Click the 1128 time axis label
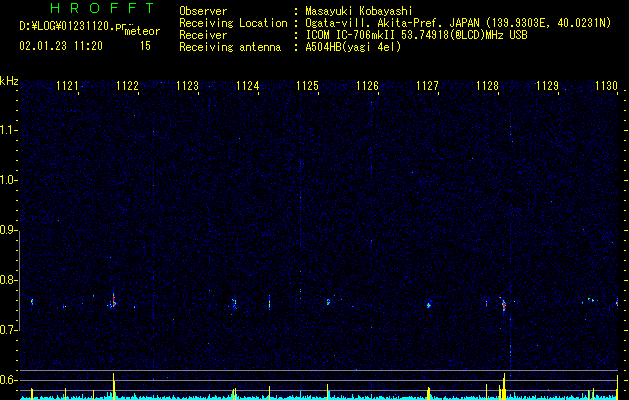 point(487,86)
